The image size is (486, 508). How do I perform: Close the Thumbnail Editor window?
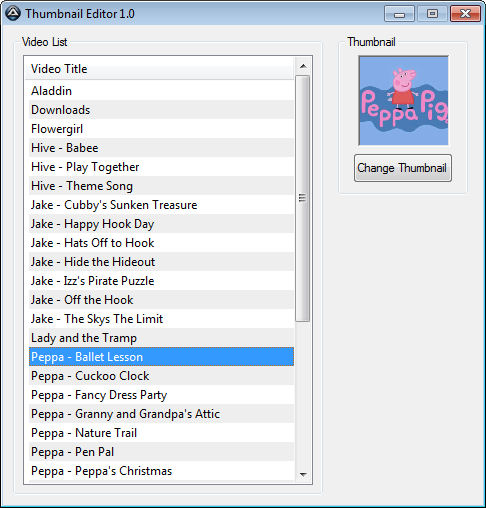coord(465,14)
